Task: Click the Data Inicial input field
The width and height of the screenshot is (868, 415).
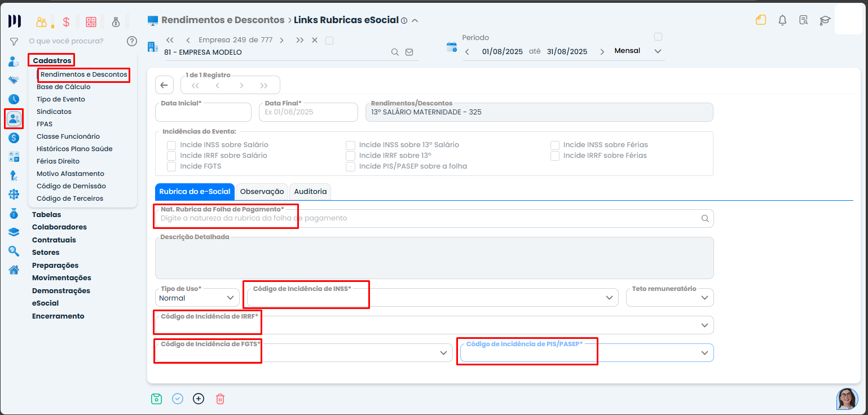Action: [203, 112]
